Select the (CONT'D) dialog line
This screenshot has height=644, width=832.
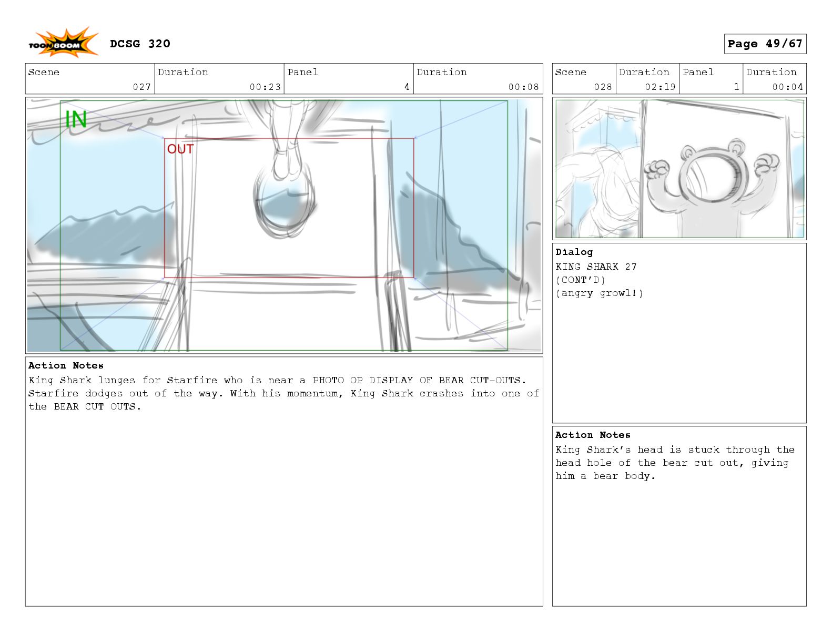coord(580,280)
